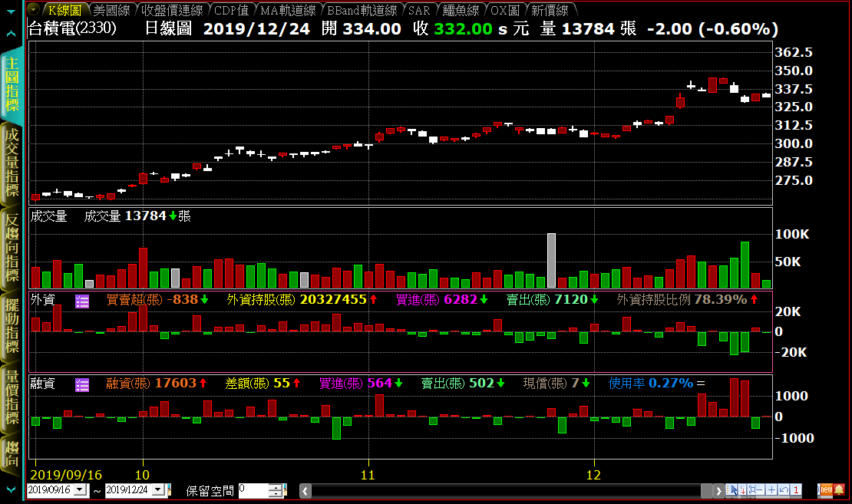Click the 買賣超(張) -838 value

157,300
